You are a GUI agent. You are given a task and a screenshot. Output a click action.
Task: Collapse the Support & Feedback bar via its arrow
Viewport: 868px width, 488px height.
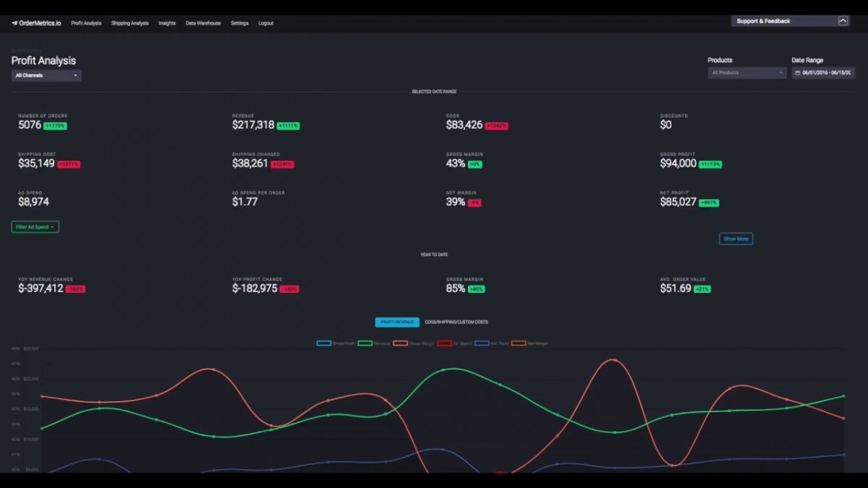click(843, 20)
